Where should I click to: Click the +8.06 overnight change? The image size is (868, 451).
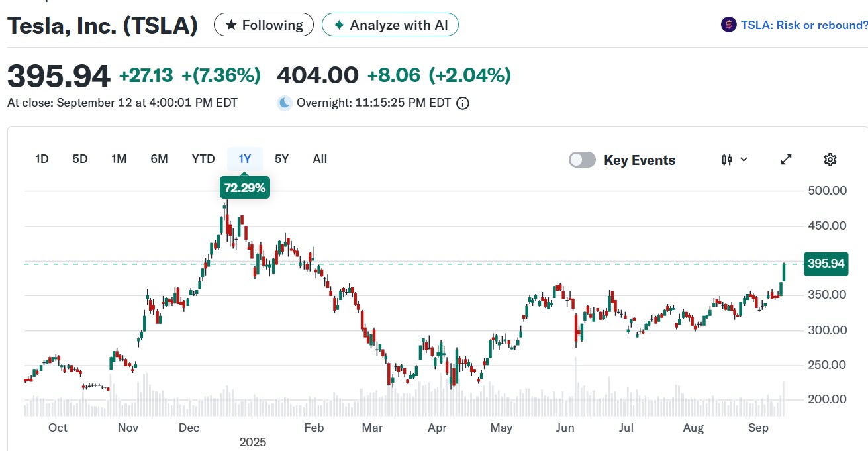(394, 75)
